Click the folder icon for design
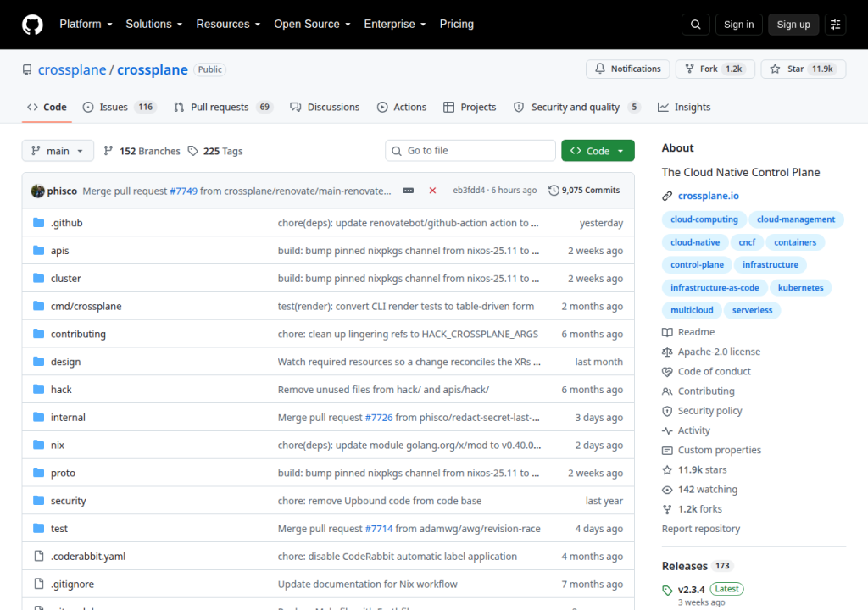Viewport: 868px width, 610px height. click(x=38, y=362)
